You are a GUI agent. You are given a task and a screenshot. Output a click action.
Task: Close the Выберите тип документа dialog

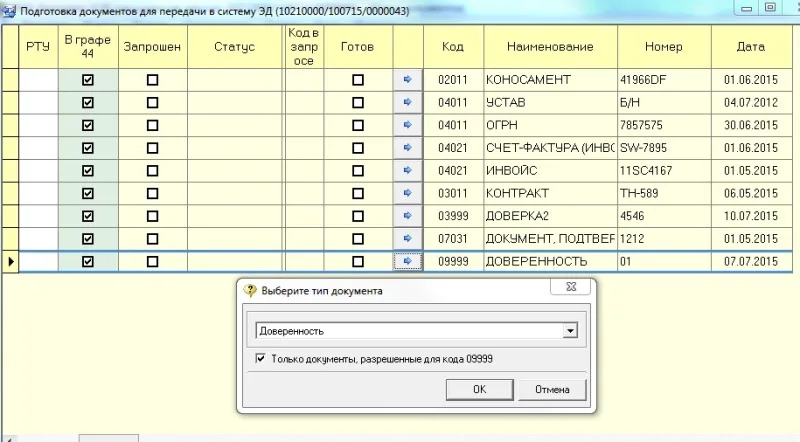click(571, 287)
